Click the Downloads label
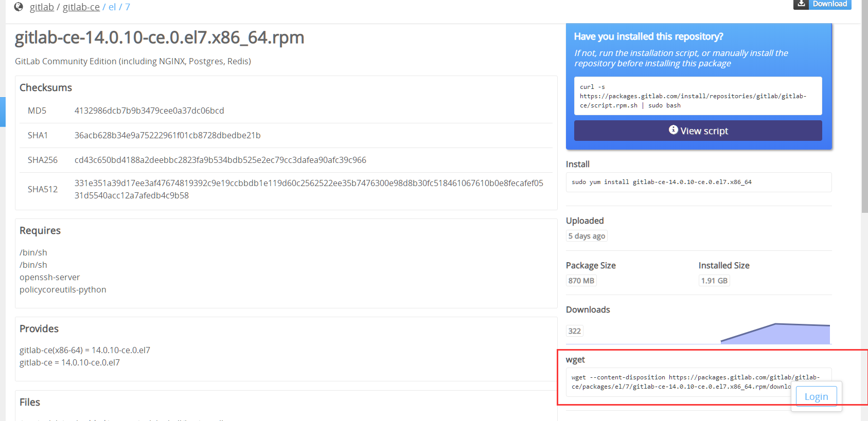868x421 pixels. 588,309
